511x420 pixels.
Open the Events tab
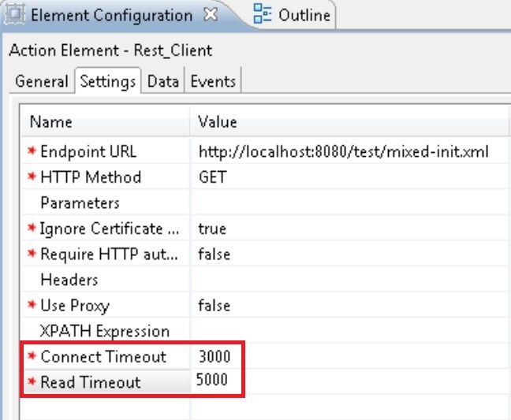213,81
